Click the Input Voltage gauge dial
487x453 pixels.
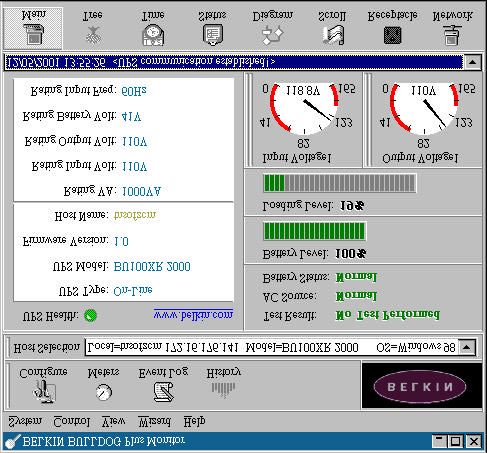[x=304, y=108]
